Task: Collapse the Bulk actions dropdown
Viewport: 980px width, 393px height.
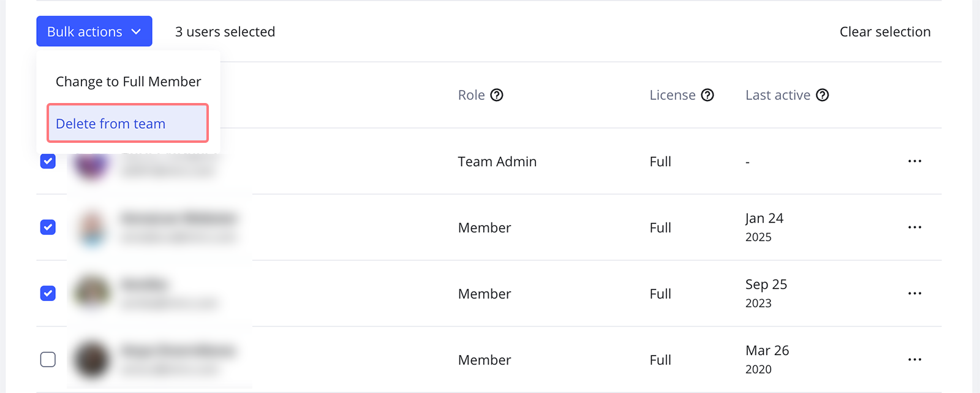Action: coord(94,31)
